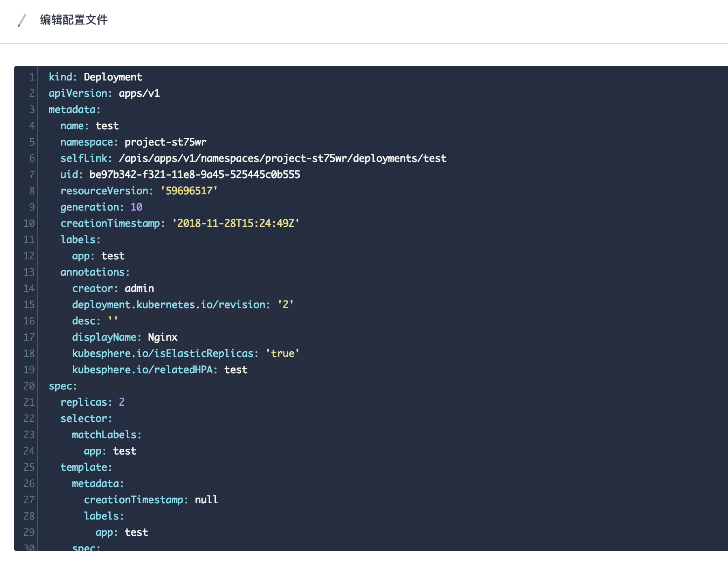
Task: Click creationTimestamp '2018-11-28T15:24:49Z' value
Action: (x=236, y=223)
